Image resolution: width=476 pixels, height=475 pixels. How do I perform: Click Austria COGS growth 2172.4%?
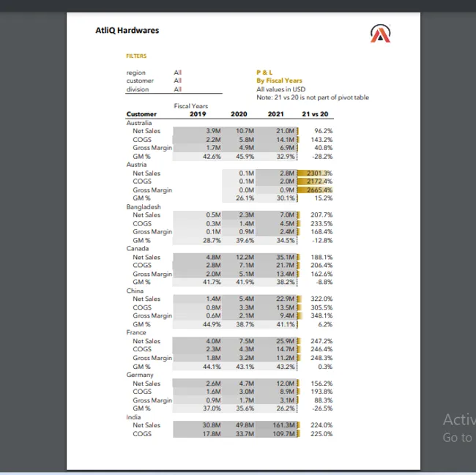click(x=320, y=182)
